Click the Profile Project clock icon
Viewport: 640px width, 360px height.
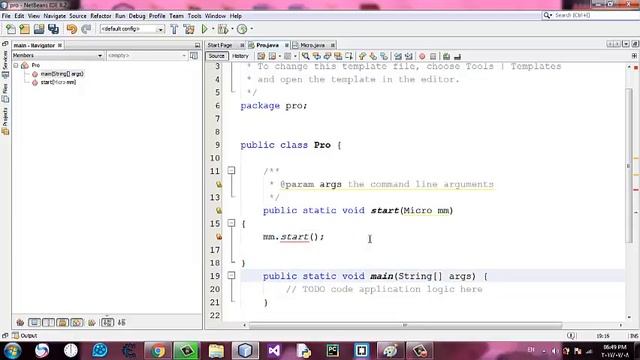(x=242, y=29)
